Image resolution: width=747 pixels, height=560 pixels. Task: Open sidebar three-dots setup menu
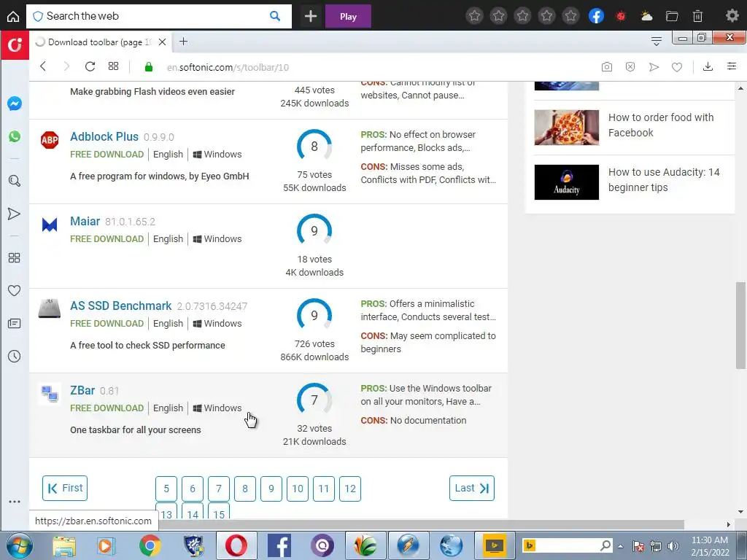tap(15, 502)
